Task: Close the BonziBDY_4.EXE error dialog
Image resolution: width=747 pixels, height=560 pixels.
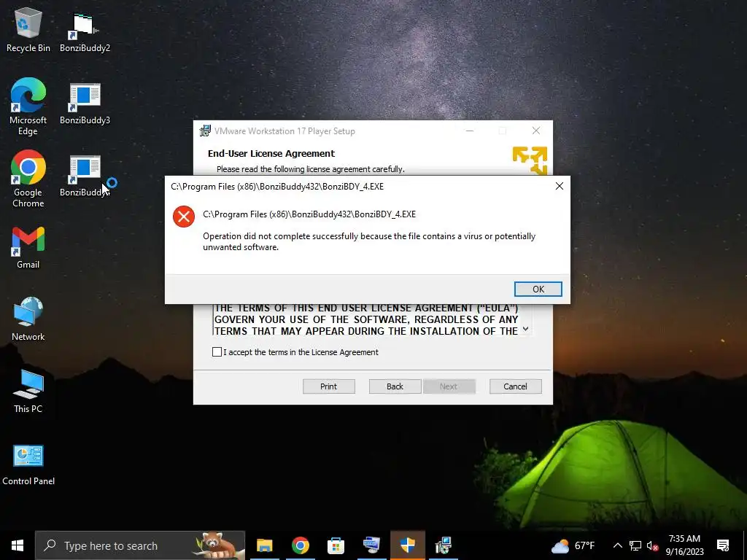Action: click(x=560, y=186)
